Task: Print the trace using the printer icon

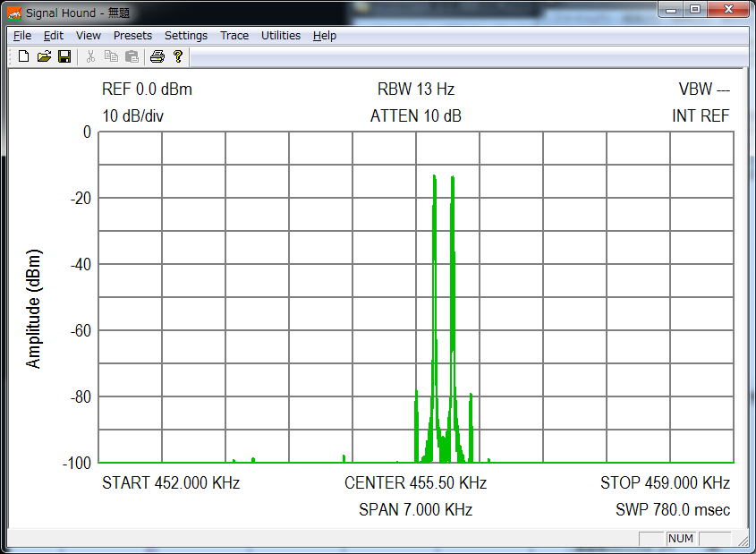Action: [x=157, y=56]
